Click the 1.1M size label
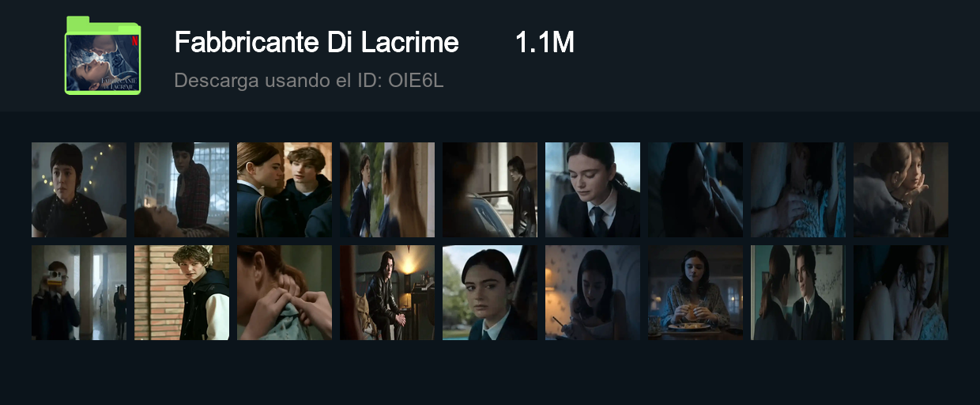The height and width of the screenshot is (405, 980). (545, 43)
